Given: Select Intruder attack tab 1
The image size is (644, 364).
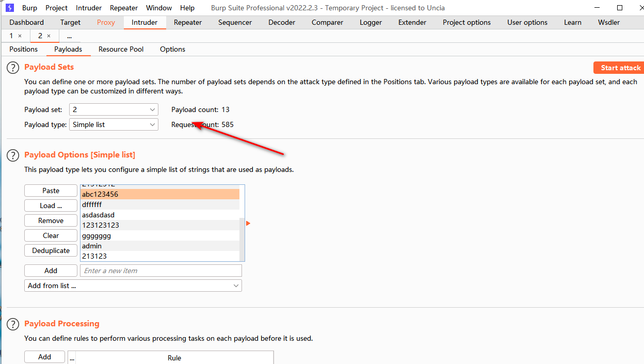Looking at the screenshot, I should [11, 36].
